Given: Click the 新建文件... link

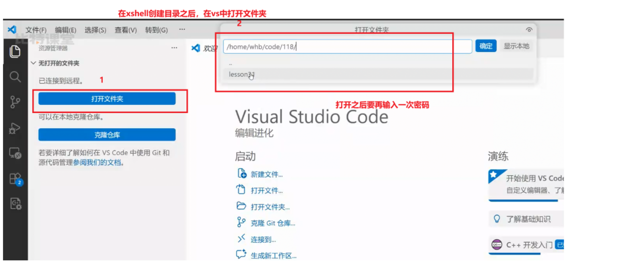Looking at the screenshot, I should tap(266, 174).
